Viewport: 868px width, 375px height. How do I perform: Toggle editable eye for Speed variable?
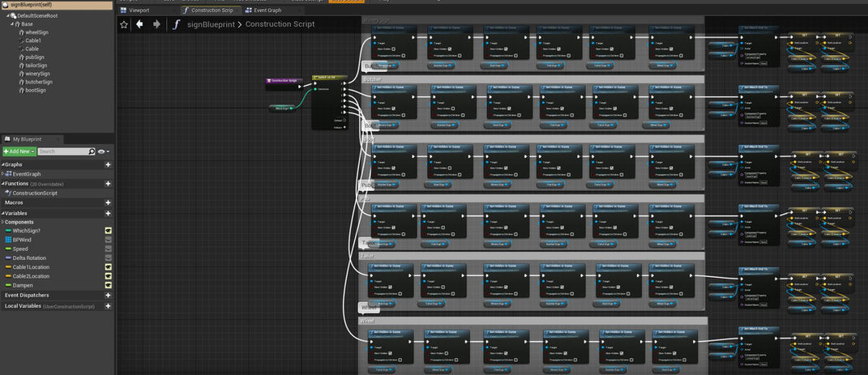(109, 249)
